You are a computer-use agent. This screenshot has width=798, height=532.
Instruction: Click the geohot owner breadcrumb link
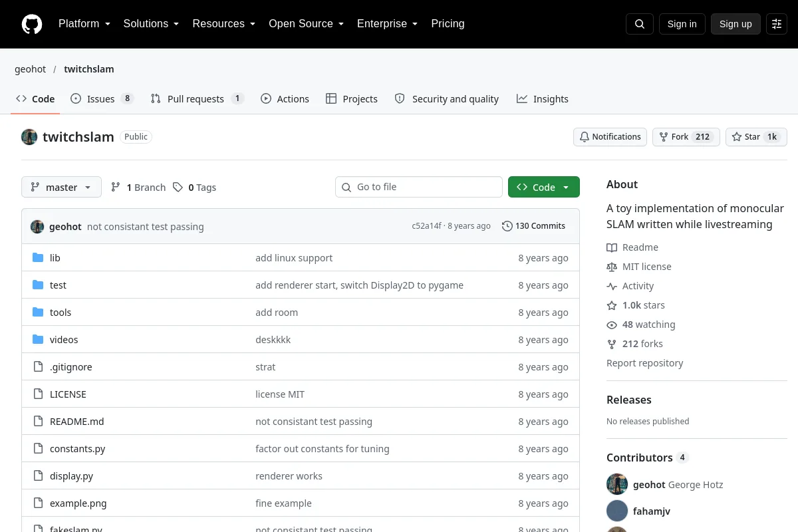pos(31,69)
